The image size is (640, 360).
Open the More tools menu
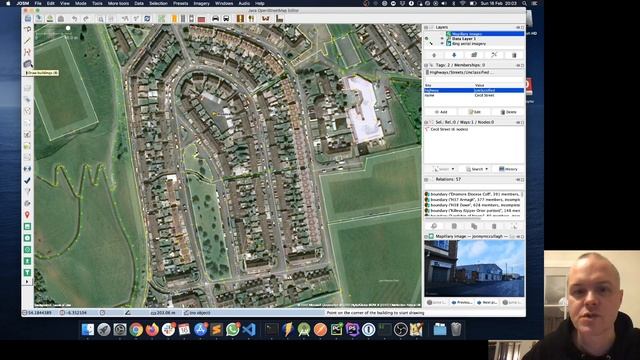pos(118,3)
